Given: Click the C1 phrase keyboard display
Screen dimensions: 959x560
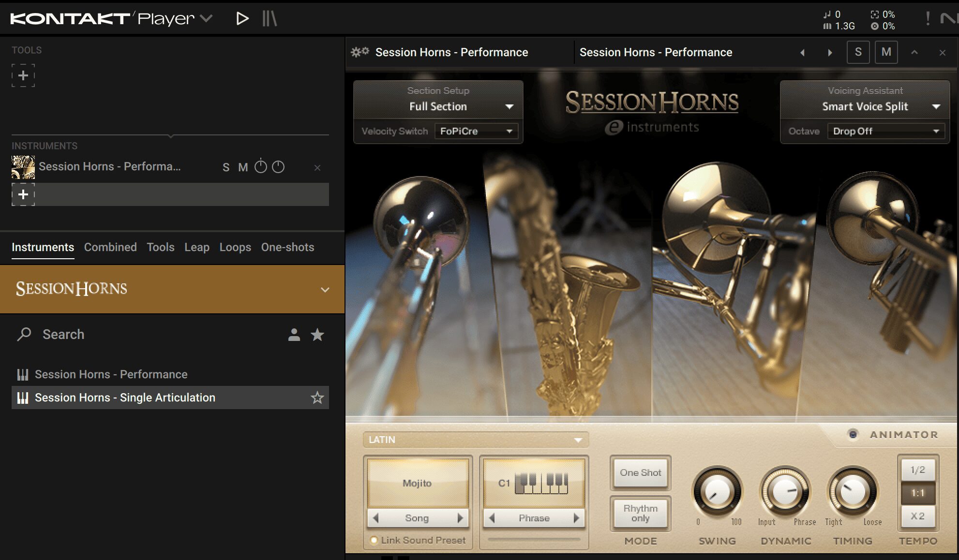Looking at the screenshot, I should click(x=534, y=483).
